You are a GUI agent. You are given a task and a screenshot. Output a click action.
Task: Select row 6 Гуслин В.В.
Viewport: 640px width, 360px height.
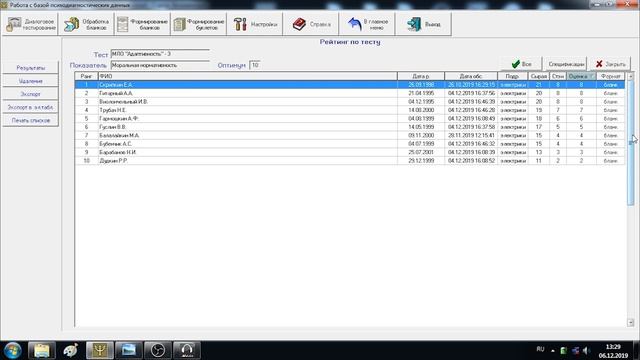click(350, 127)
